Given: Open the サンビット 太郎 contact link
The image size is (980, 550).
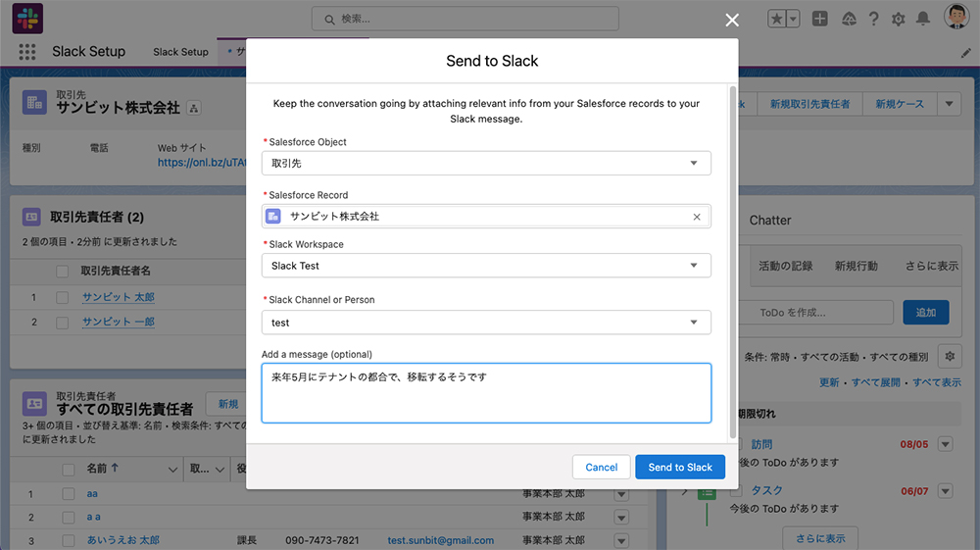Looking at the screenshot, I should click(119, 297).
